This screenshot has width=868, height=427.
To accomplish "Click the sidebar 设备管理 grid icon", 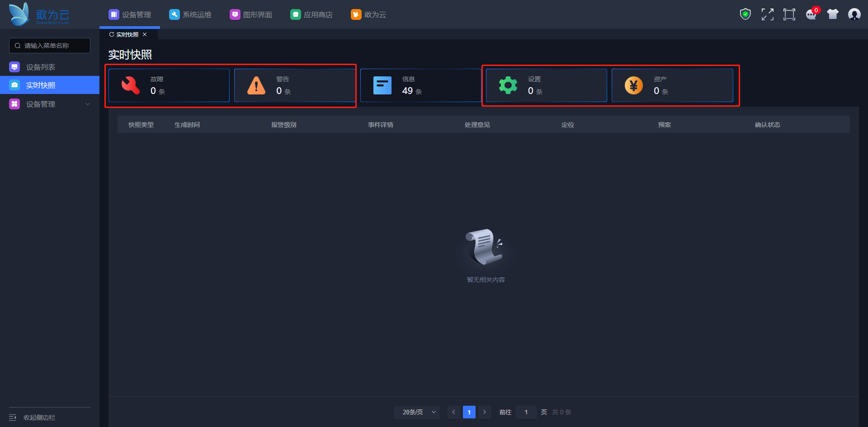I will pos(14,104).
